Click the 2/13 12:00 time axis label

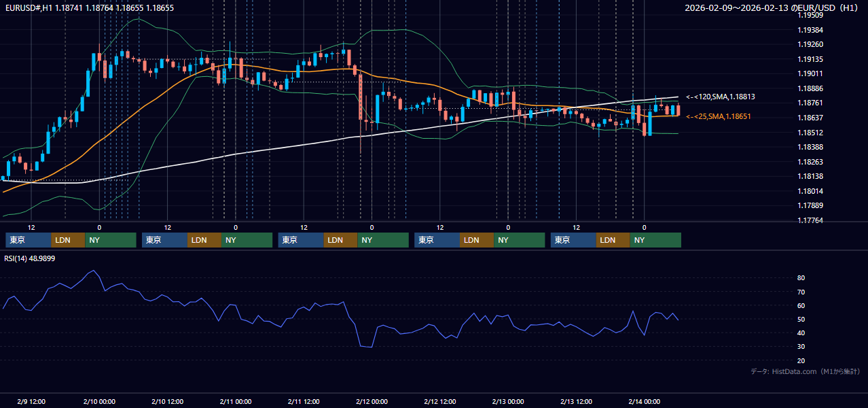tap(576, 401)
